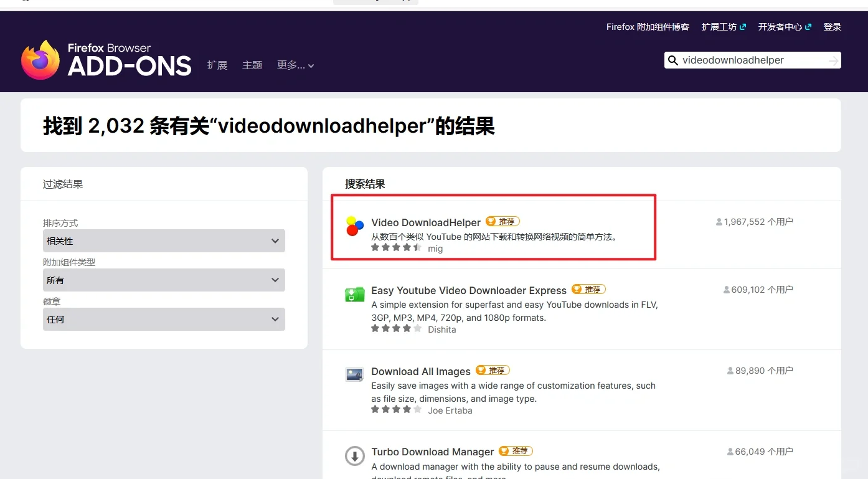Open the 排序方式 dropdown set to 相关性
The width and height of the screenshot is (868, 479).
[x=164, y=240]
